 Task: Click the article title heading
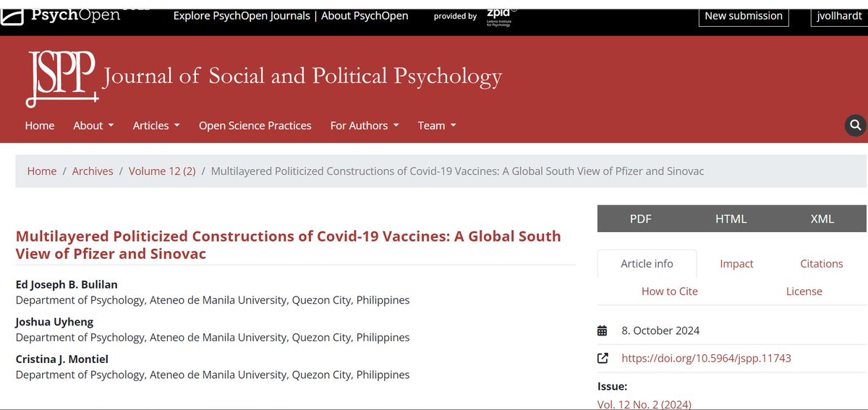[x=288, y=245]
